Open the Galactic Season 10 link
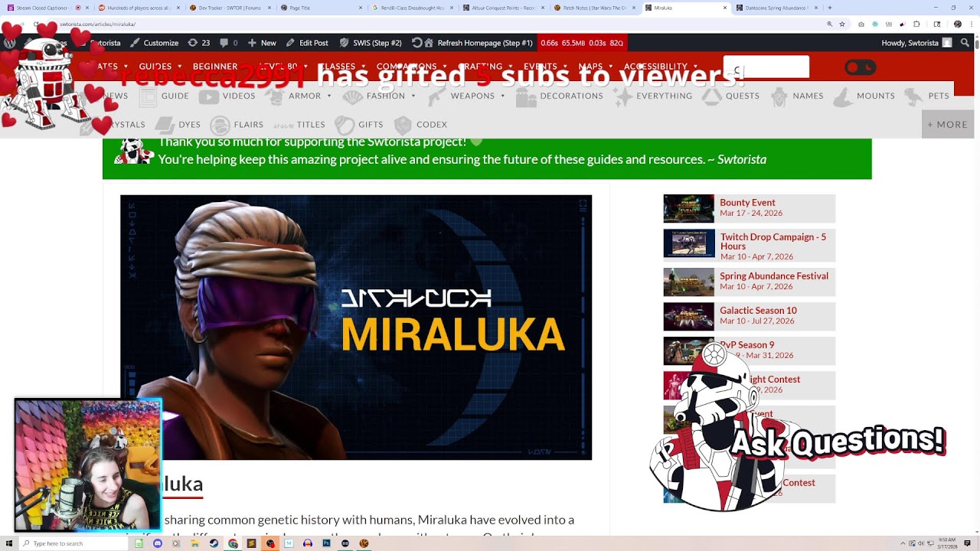 758,310
